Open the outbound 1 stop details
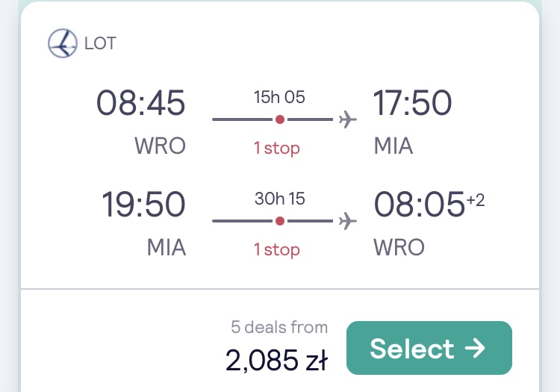 click(x=277, y=148)
